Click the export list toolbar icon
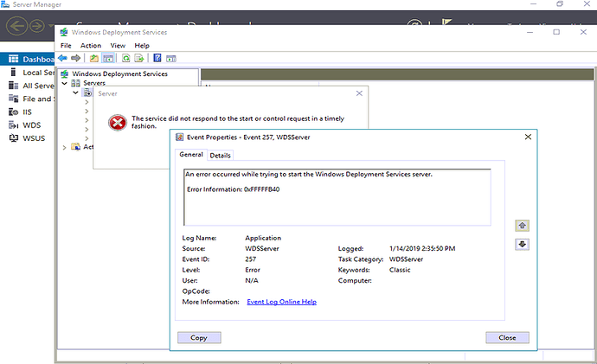The height and width of the screenshot is (364, 597). 138,58
